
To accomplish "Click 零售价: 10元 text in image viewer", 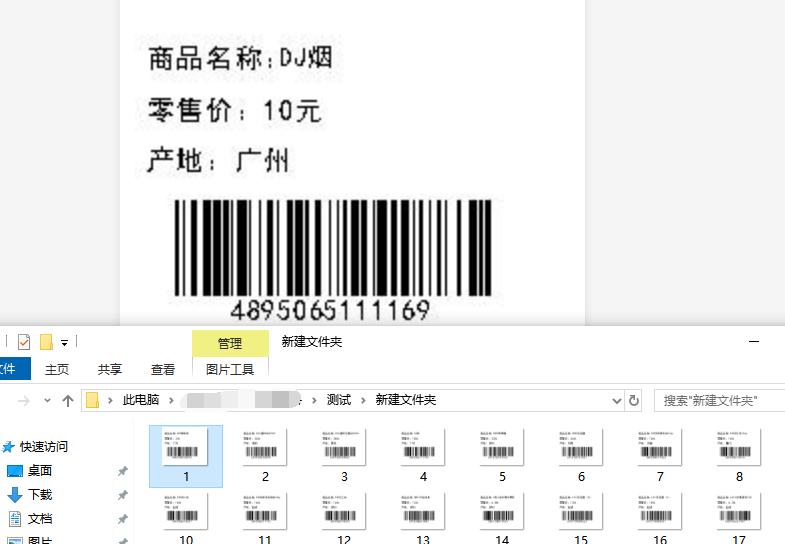I will [x=234, y=110].
